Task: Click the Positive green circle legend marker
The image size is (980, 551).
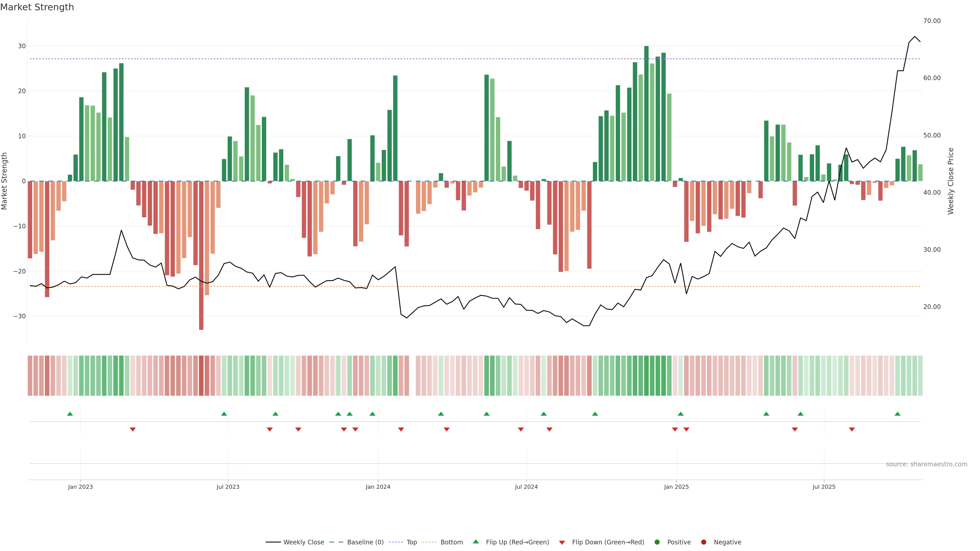Action: coord(657,542)
